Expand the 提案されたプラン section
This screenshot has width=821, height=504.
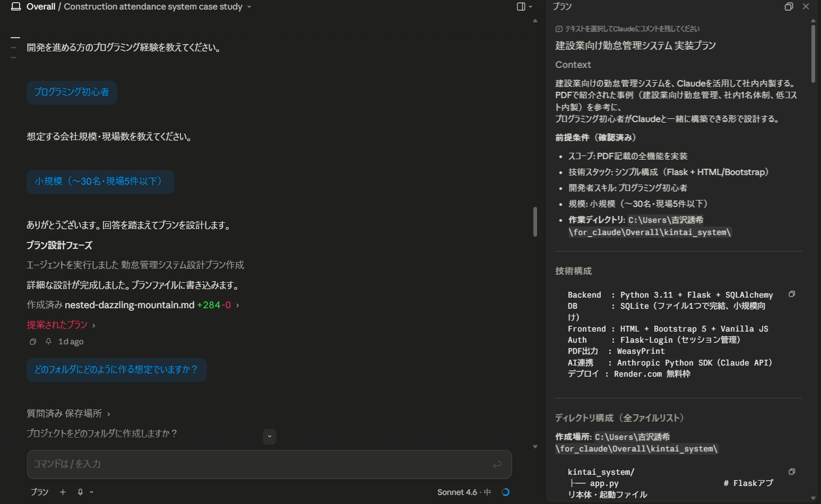[x=61, y=325]
